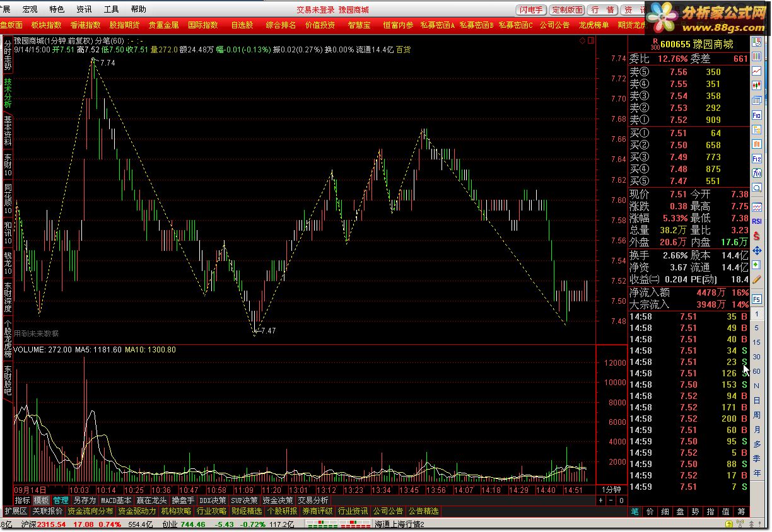772x532 pixels.
Task: Click the plus zoom button under chart
Action: 602,500
